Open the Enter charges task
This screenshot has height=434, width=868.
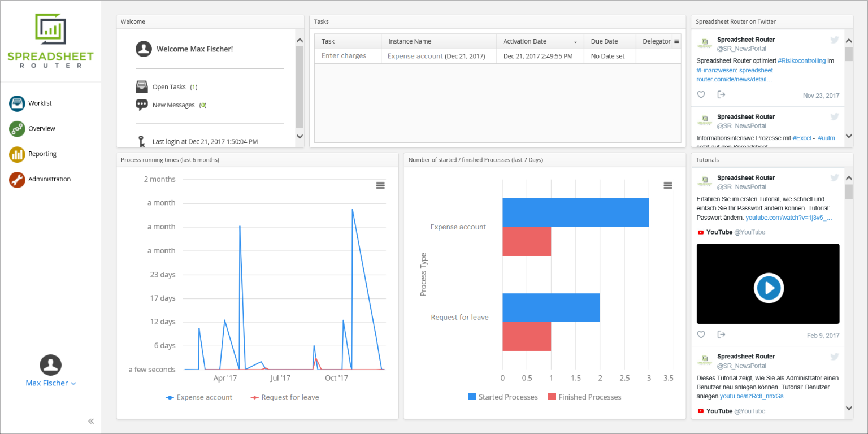pos(344,56)
